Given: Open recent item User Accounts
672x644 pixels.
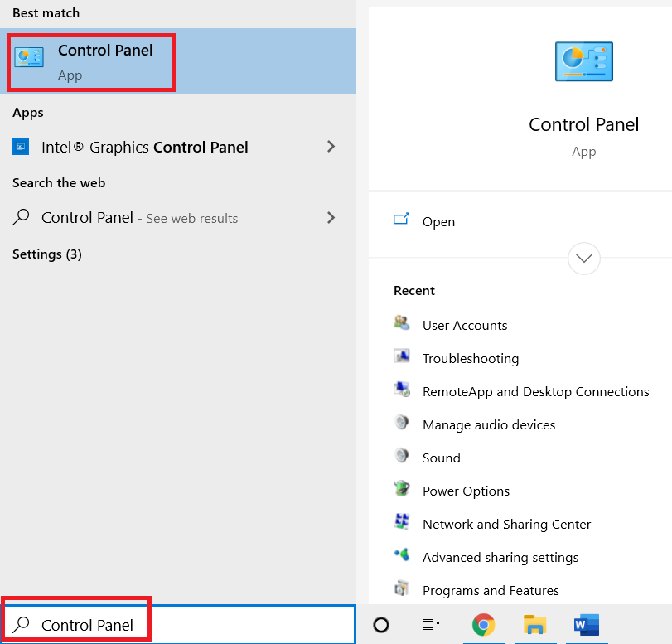Looking at the screenshot, I should pyautogui.click(x=465, y=326).
